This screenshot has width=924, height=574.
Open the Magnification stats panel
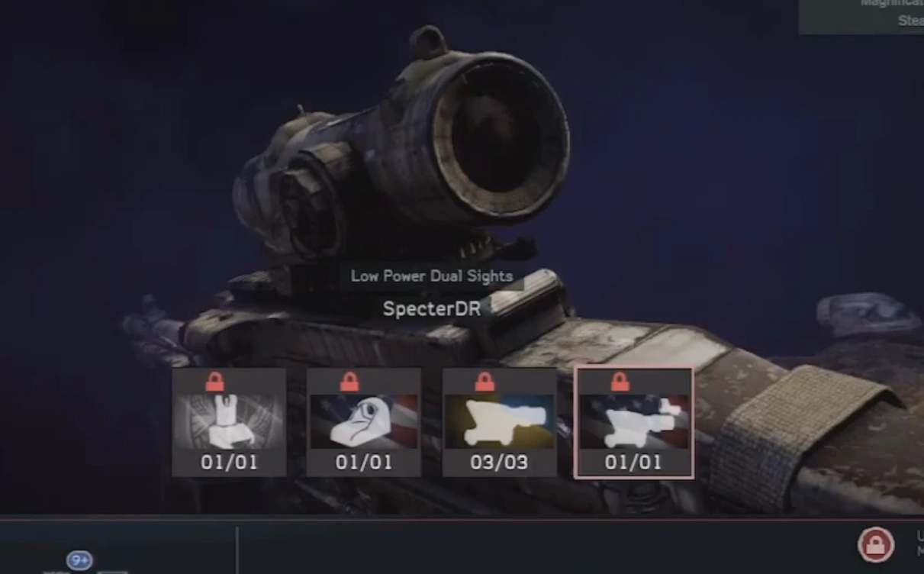coord(861,17)
